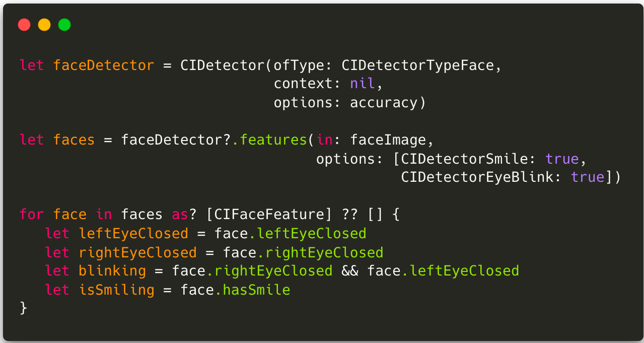Image resolution: width=644 pixels, height=343 pixels.
Task: Click the orange rightEyeClosed variable declaration
Action: (137, 252)
